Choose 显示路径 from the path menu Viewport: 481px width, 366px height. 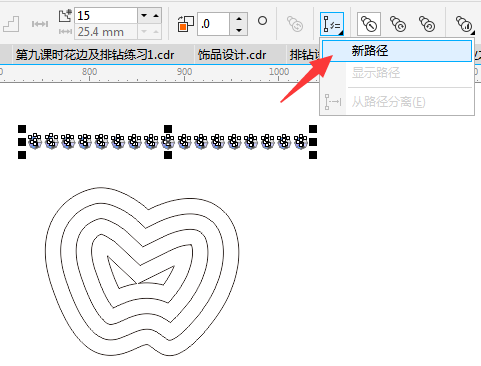coord(396,72)
